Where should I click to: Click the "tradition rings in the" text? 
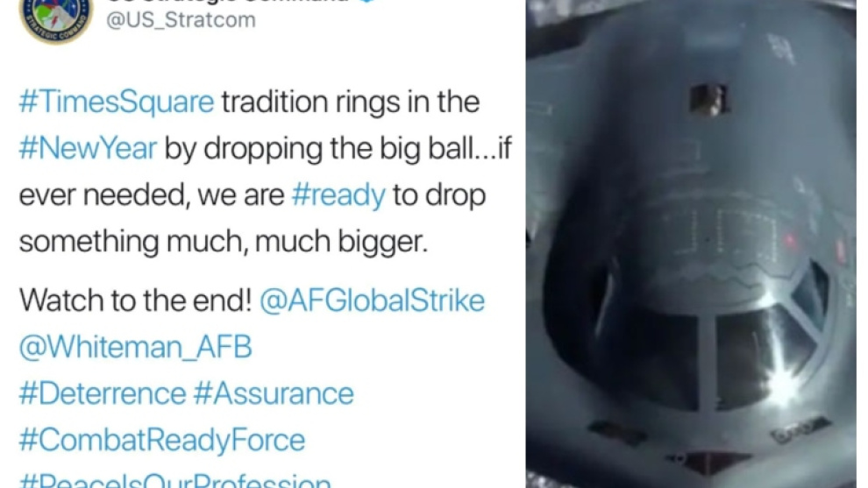point(351,102)
